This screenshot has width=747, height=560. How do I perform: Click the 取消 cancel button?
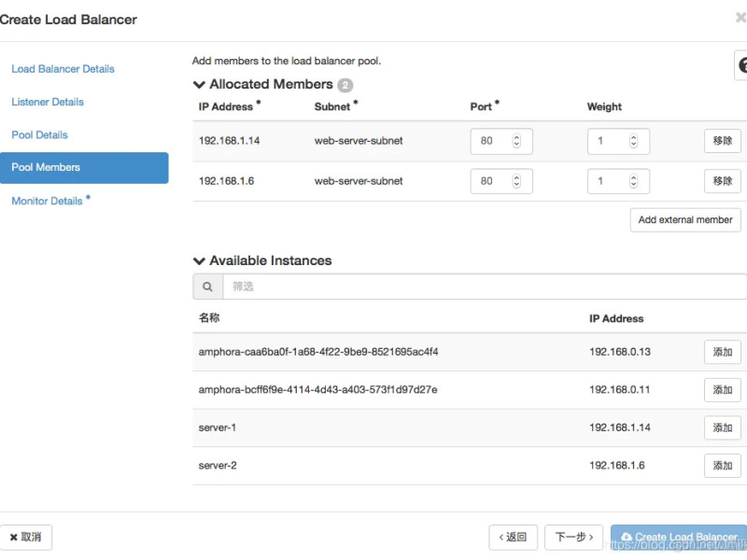(x=26, y=538)
